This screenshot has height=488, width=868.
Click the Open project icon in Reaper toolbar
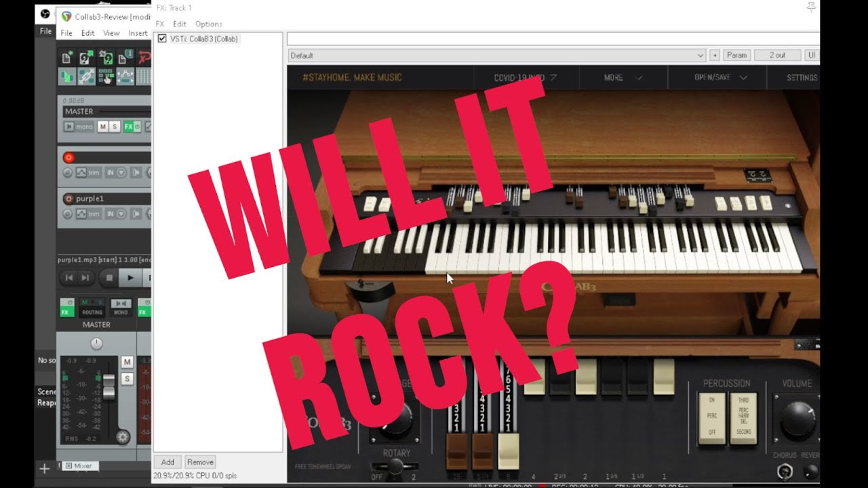[86, 58]
